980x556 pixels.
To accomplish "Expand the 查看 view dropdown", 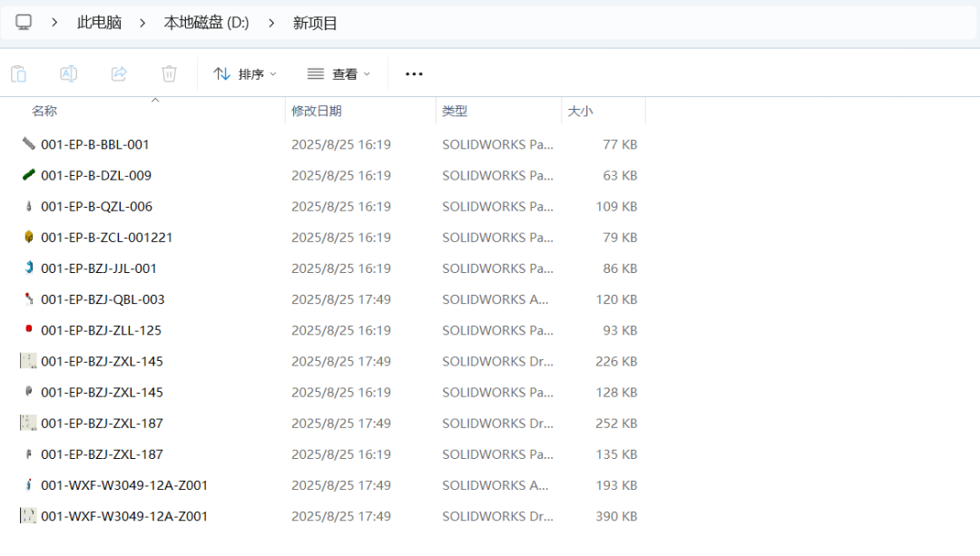I will (x=339, y=74).
